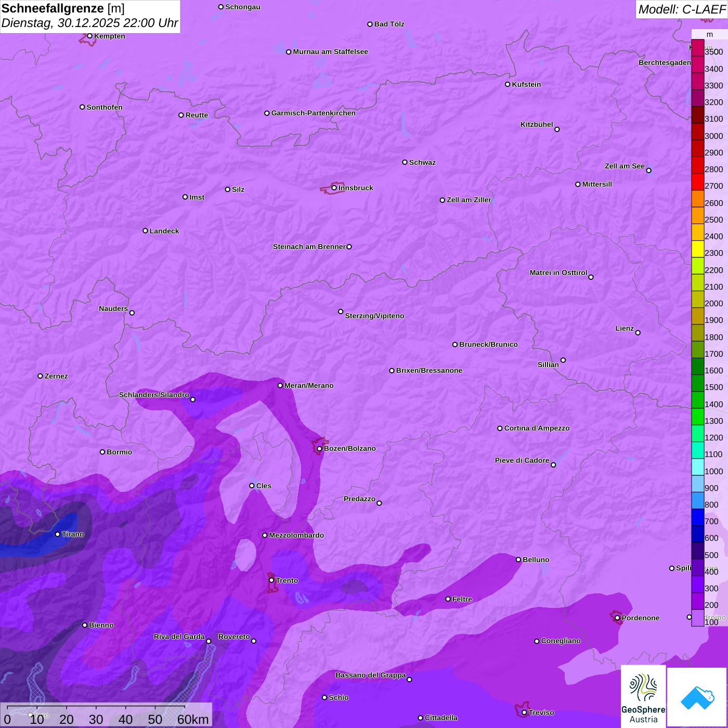Click the Schneefallgrenze [m] title
The height and width of the screenshot is (728, 728).
pos(63,8)
